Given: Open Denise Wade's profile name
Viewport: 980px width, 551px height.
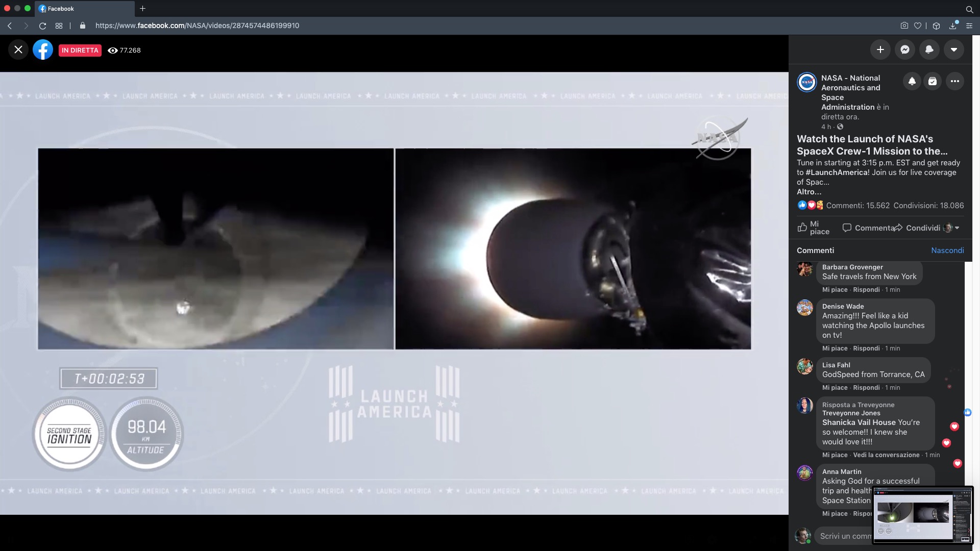Looking at the screenshot, I should pyautogui.click(x=843, y=307).
